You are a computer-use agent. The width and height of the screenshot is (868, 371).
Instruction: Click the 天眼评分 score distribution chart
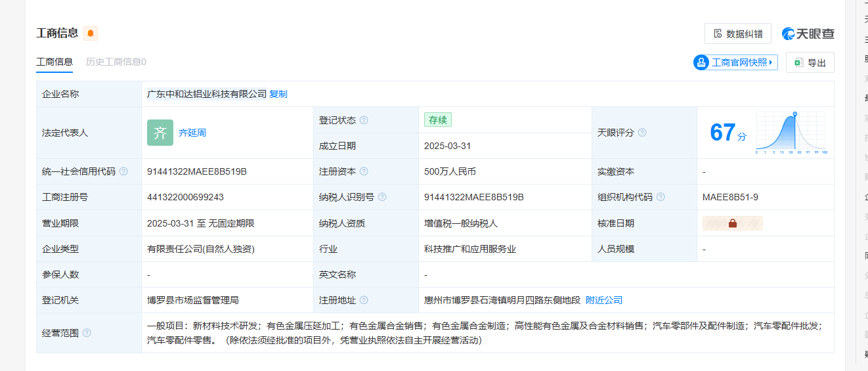click(791, 133)
